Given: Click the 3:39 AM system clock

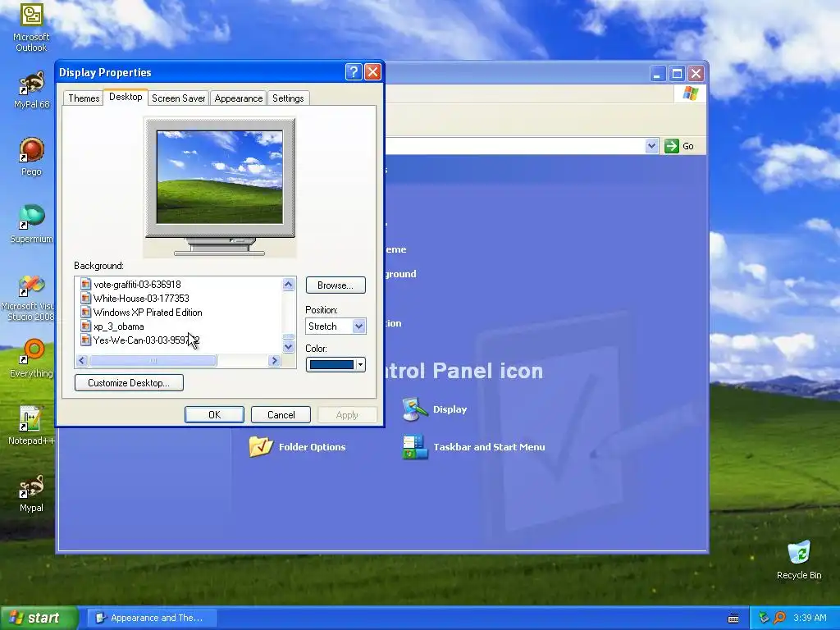Looking at the screenshot, I should 810,618.
